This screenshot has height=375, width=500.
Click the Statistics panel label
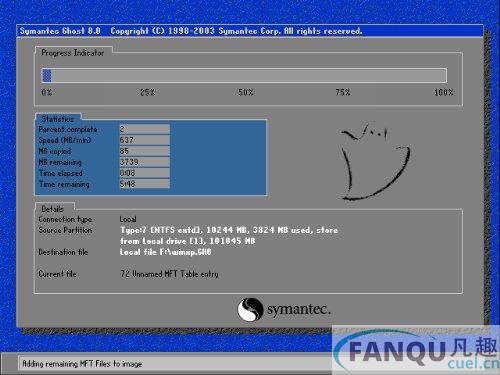[58, 119]
